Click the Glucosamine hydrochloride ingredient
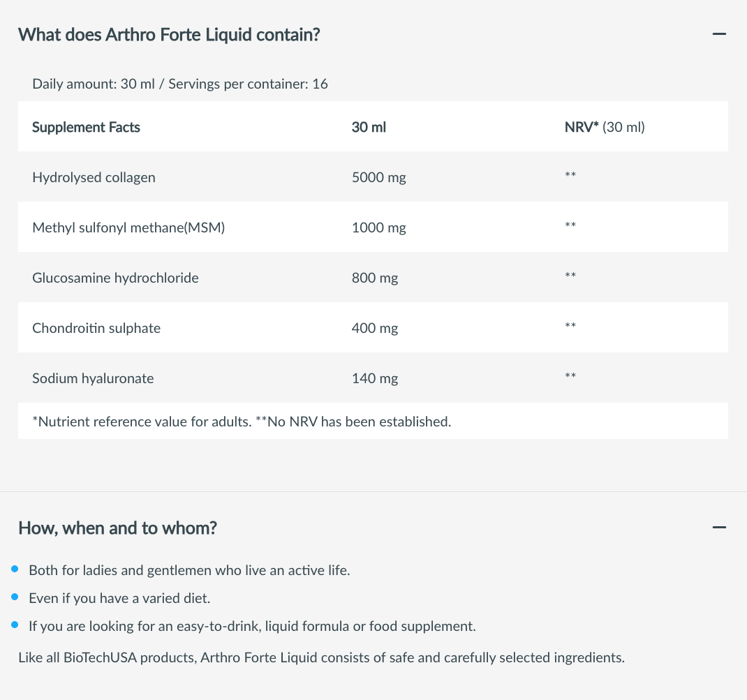 click(x=115, y=278)
